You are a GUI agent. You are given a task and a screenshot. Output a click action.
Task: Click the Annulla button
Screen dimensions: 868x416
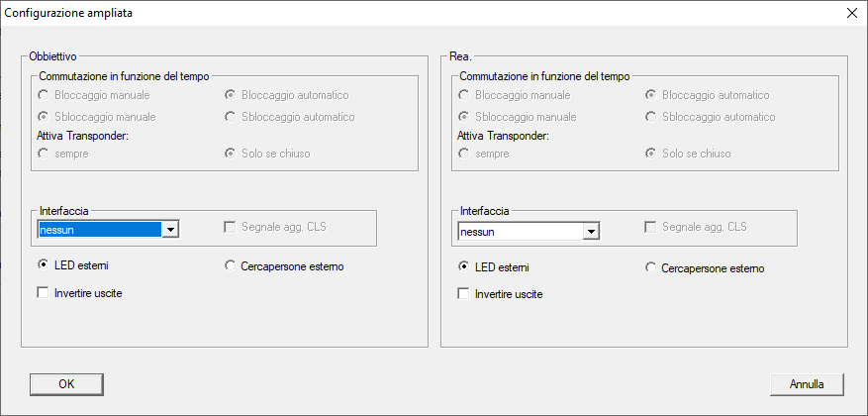coord(807,383)
